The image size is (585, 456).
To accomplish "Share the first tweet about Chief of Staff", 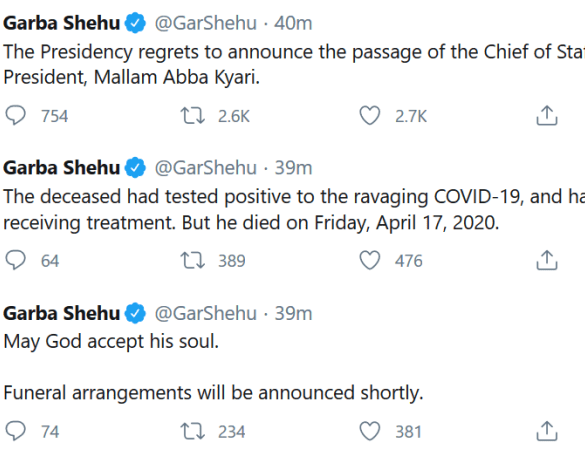I will pyautogui.click(x=547, y=115).
